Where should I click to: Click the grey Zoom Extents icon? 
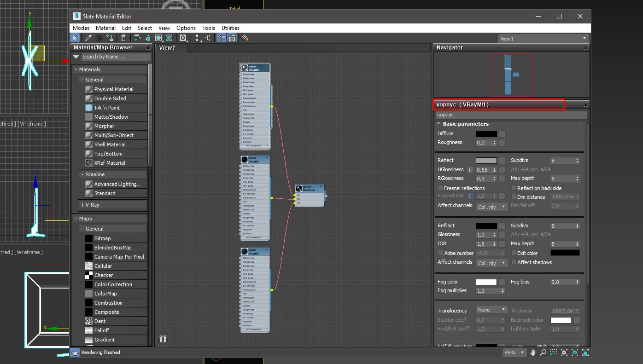click(564, 352)
